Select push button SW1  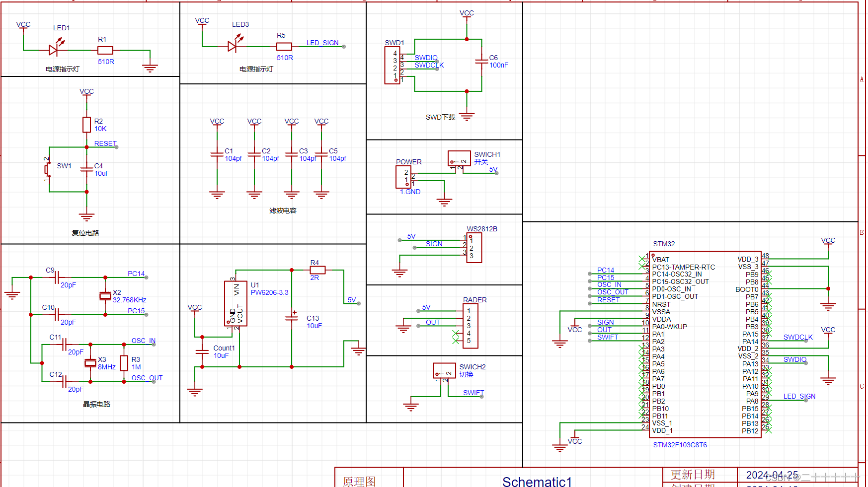pyautogui.click(x=48, y=169)
